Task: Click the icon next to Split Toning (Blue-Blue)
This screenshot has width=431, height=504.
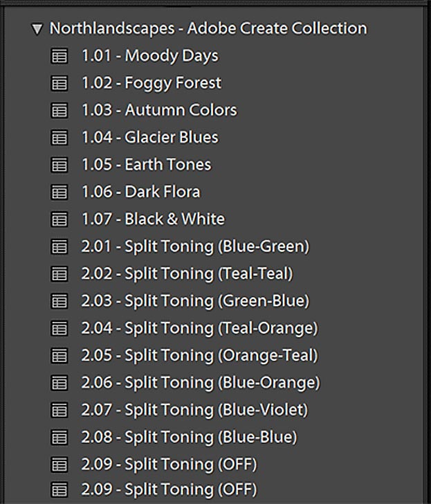Action: coord(59,438)
